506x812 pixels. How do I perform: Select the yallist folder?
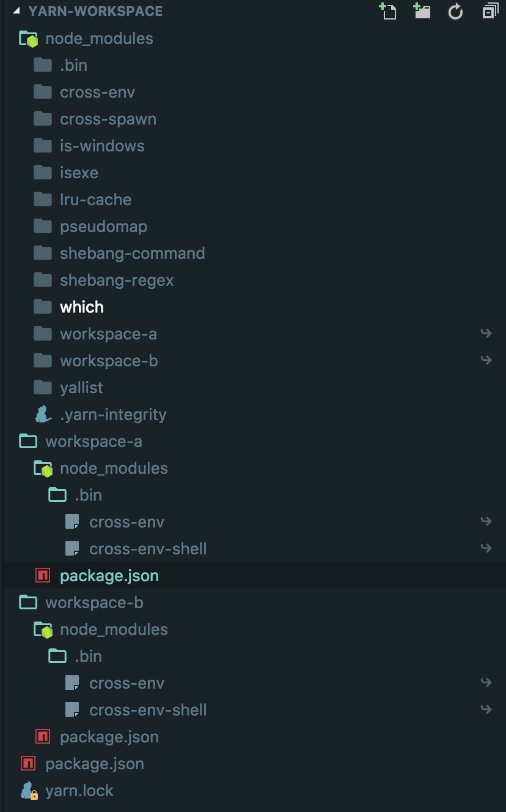point(81,388)
